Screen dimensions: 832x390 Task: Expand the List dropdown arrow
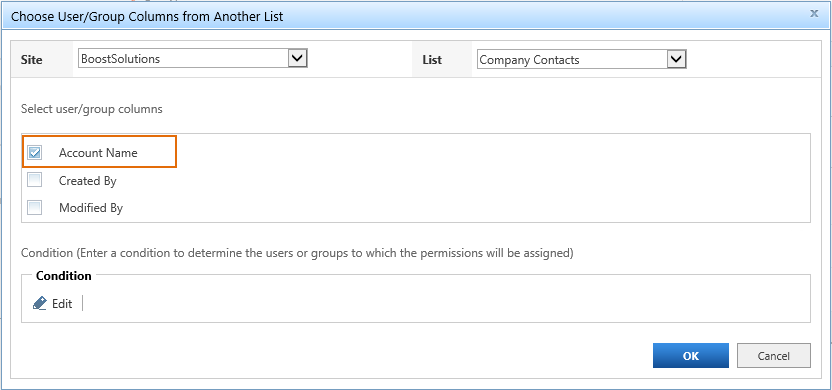coord(677,59)
